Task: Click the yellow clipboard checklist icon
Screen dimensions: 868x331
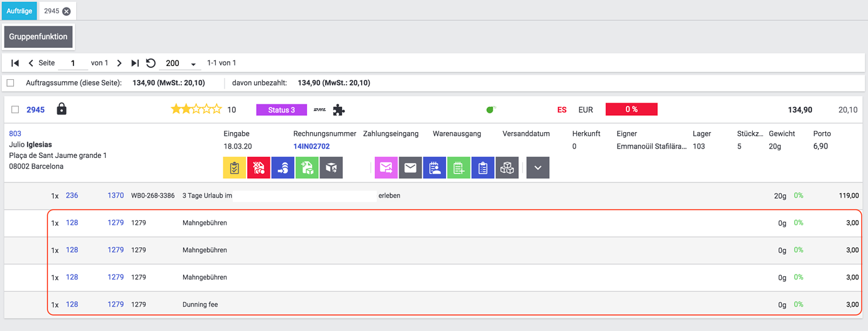Action: [x=235, y=168]
